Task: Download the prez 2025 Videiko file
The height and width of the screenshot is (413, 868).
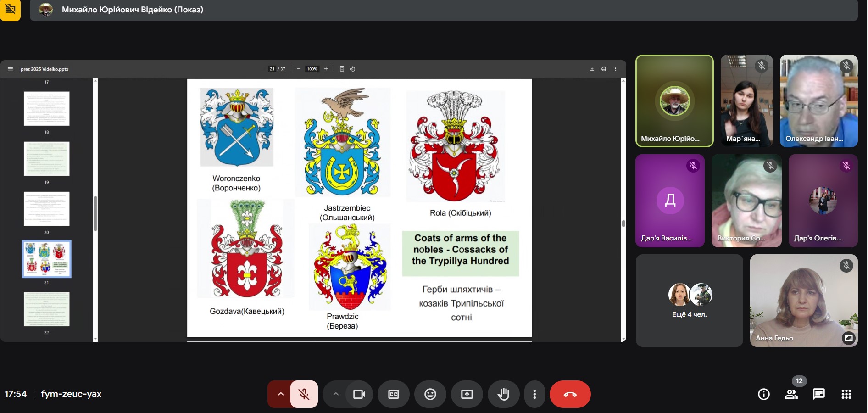Action: [x=592, y=69]
